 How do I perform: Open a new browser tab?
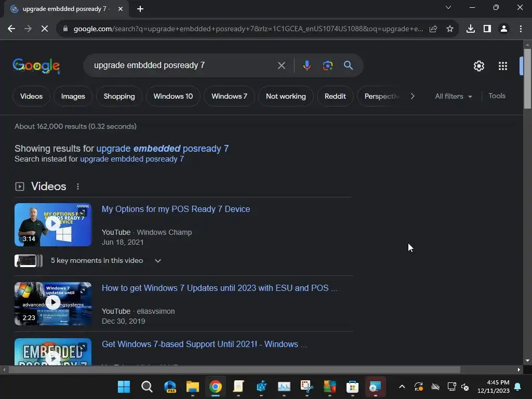tap(140, 9)
